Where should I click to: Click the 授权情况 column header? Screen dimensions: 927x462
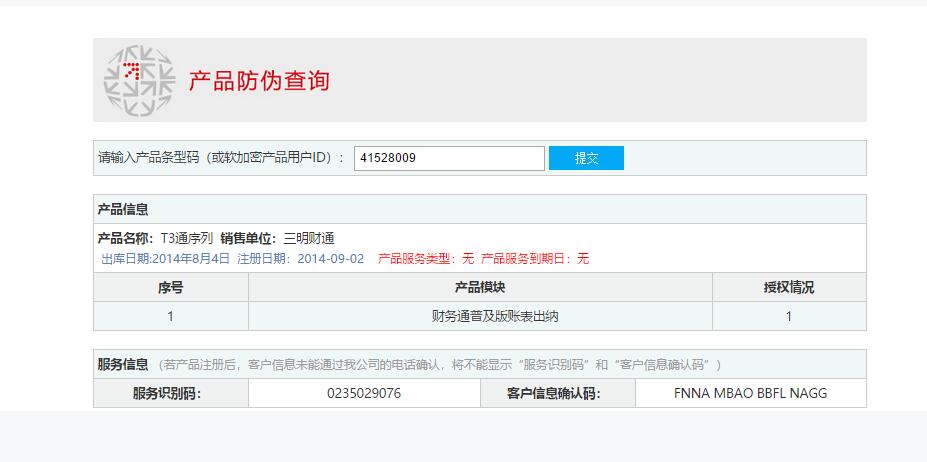click(789, 287)
